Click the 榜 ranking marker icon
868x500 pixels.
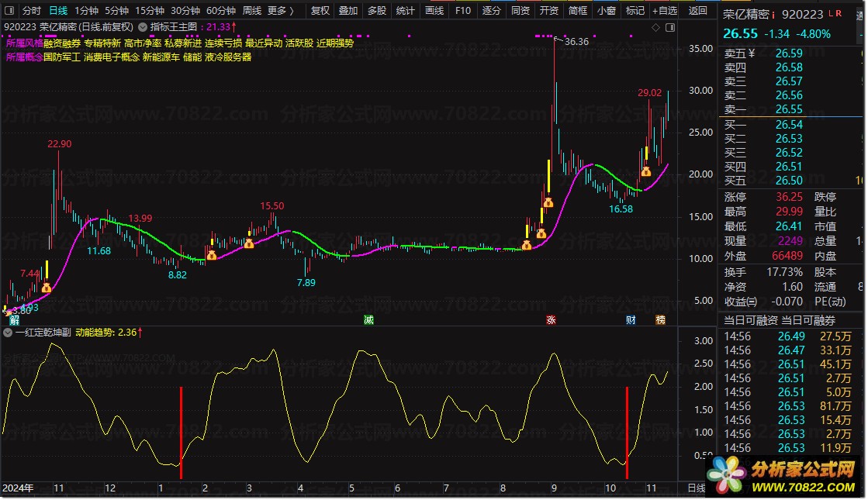(x=660, y=319)
